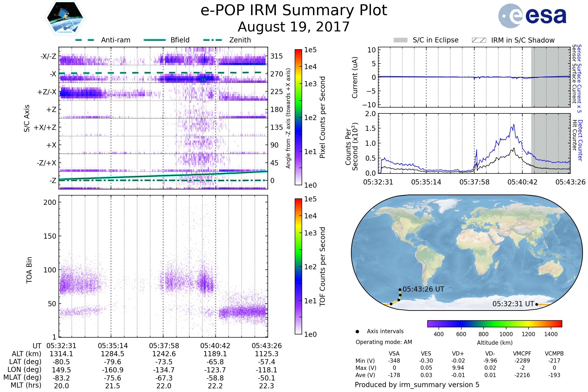
Task: Click the Bfield solid line legend marker
Action: point(155,40)
